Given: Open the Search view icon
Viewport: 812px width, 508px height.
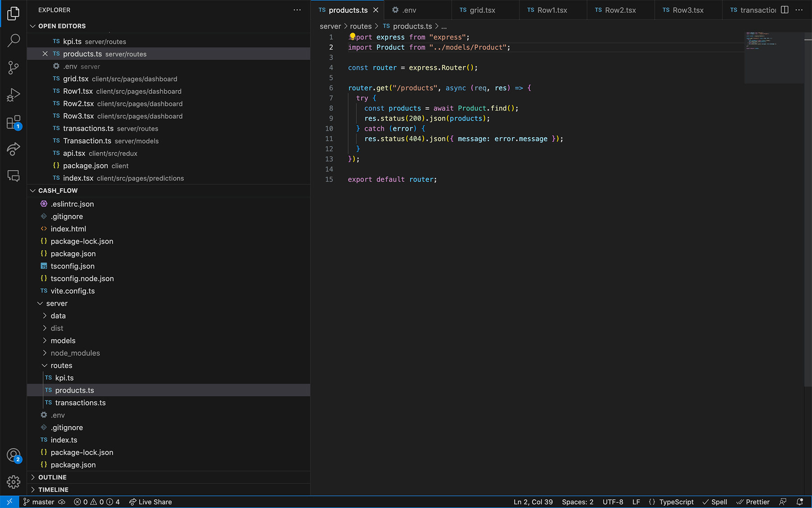Looking at the screenshot, I should (x=14, y=41).
